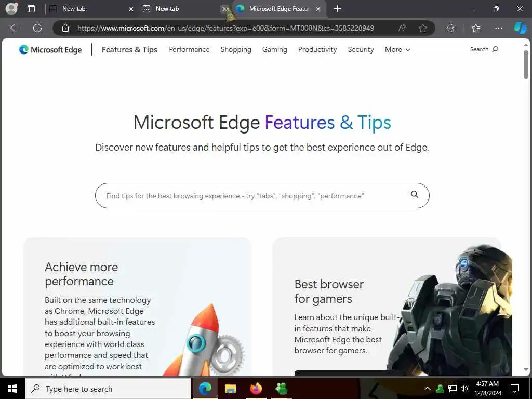
Task: Submit the tips search magnifier icon
Action: (x=414, y=194)
